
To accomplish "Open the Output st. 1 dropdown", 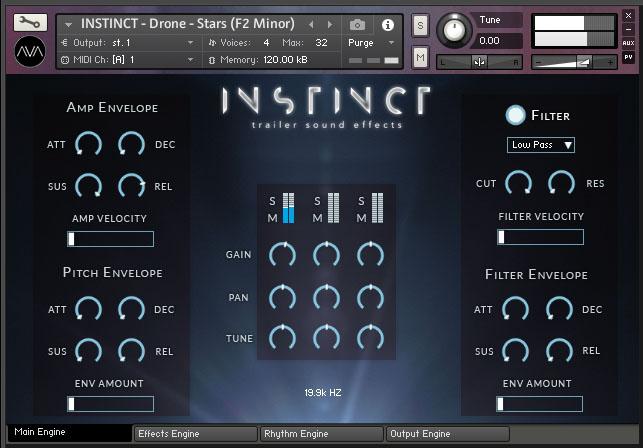I will pyautogui.click(x=126, y=43).
